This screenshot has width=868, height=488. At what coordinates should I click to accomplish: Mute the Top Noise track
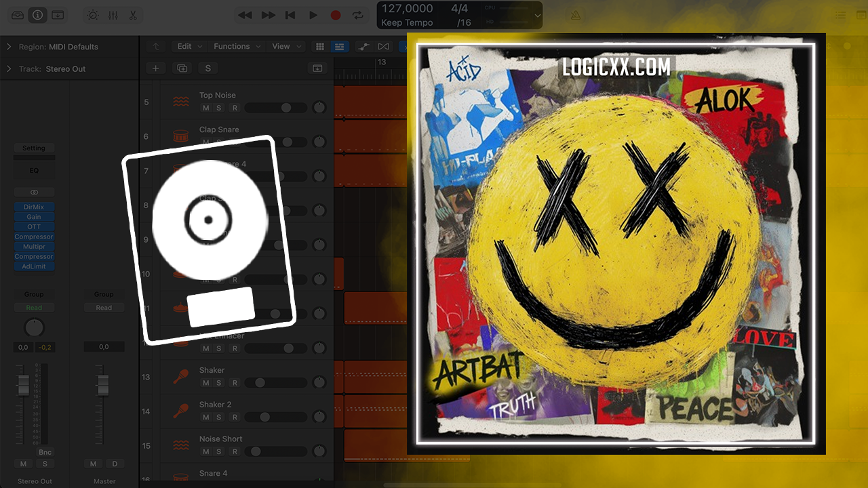tap(205, 108)
